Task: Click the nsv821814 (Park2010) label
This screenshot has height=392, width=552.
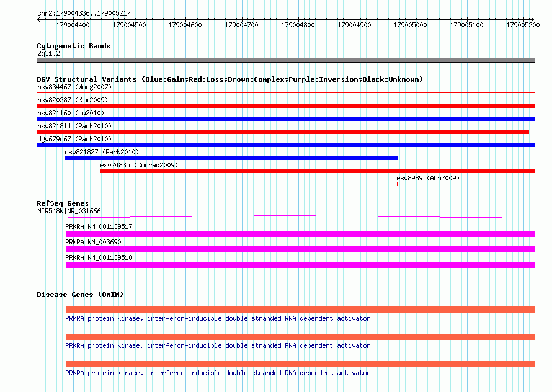Action: tap(74, 126)
